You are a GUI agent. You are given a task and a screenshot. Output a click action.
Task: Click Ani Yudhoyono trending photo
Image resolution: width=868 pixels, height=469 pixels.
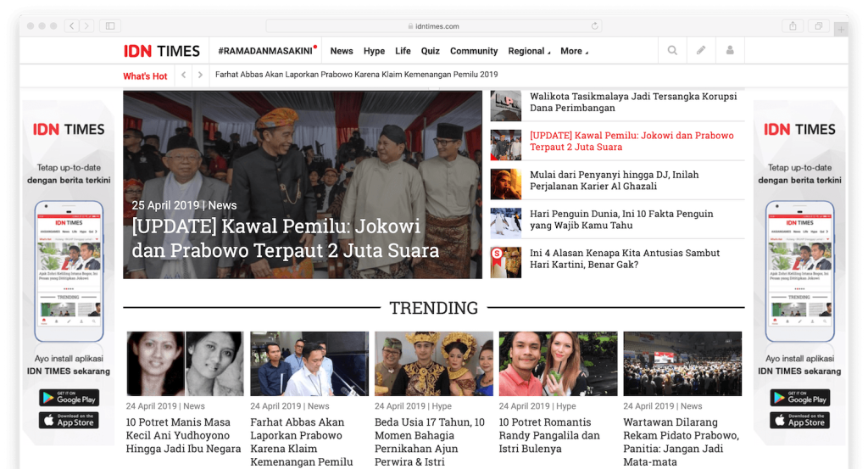coord(185,363)
